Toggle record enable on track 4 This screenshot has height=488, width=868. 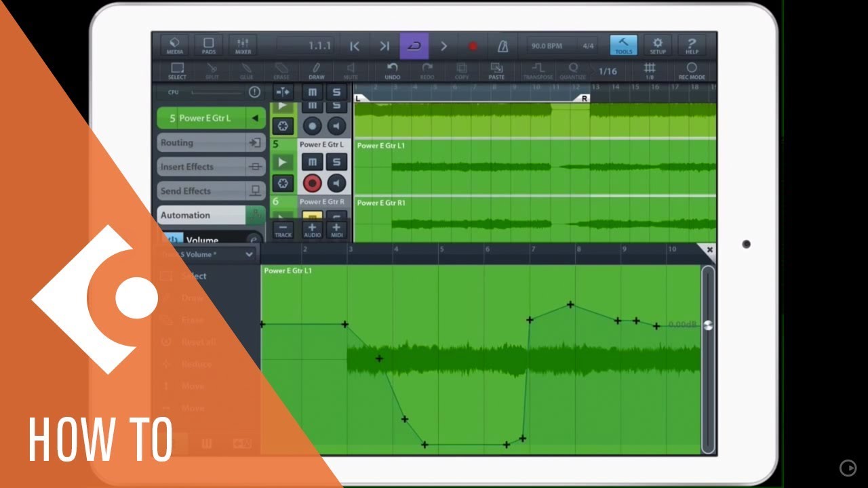(x=312, y=126)
